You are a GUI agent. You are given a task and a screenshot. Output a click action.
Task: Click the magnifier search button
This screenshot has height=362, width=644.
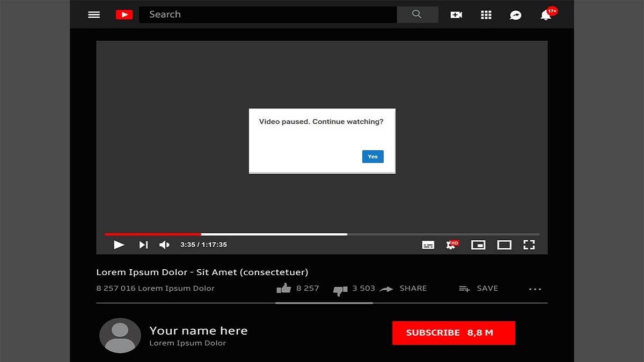click(417, 14)
